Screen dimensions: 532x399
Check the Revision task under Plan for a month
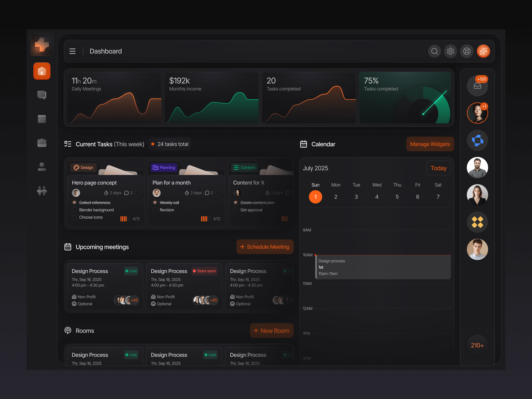coord(155,210)
